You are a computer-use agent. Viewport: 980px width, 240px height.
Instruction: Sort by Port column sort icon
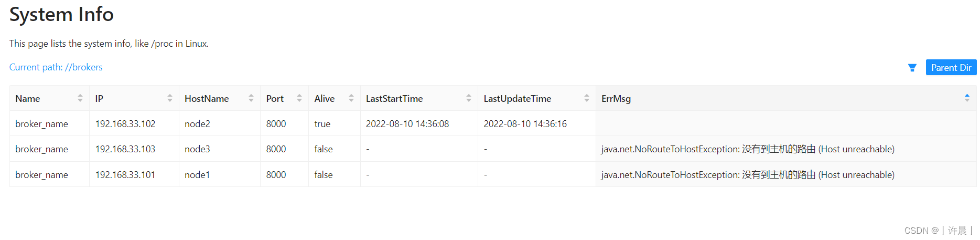coord(299,98)
